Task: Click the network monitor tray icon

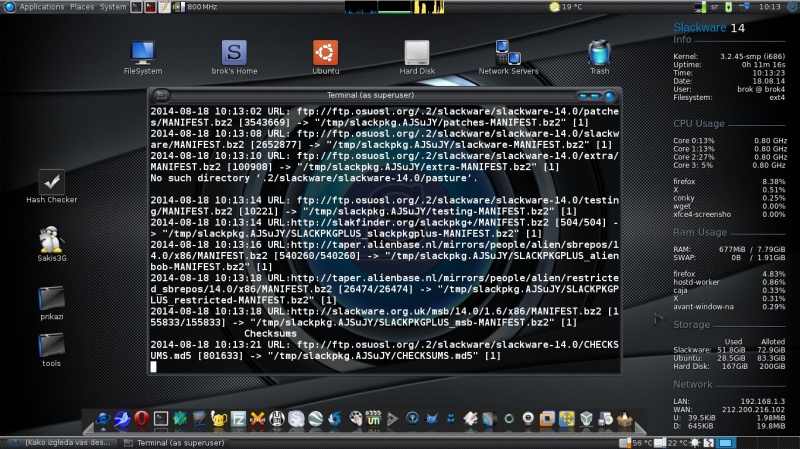Action: 700,7
